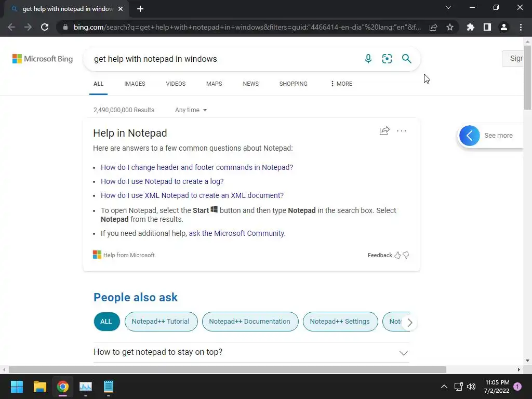532x399 pixels.
Task: Open taskbar clock and date
Action: (497, 387)
